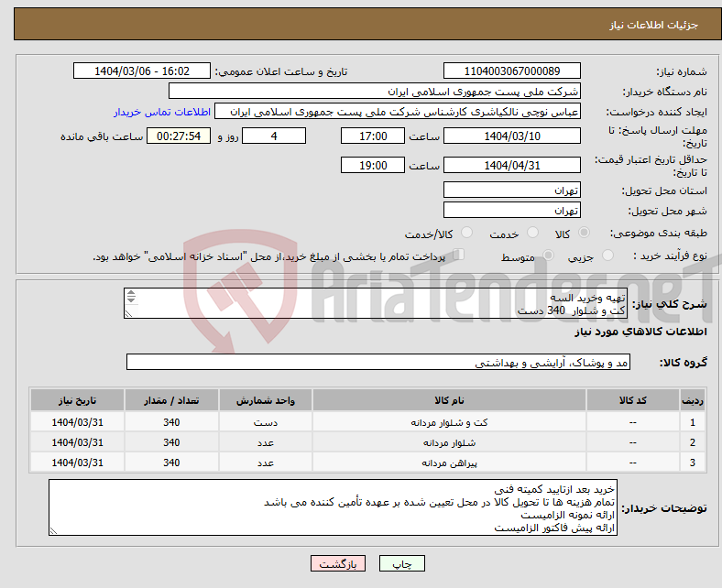Image resolution: width=722 pixels, height=588 pixels.
Task: Click the بازگشت (back) button
Action: coord(337,563)
